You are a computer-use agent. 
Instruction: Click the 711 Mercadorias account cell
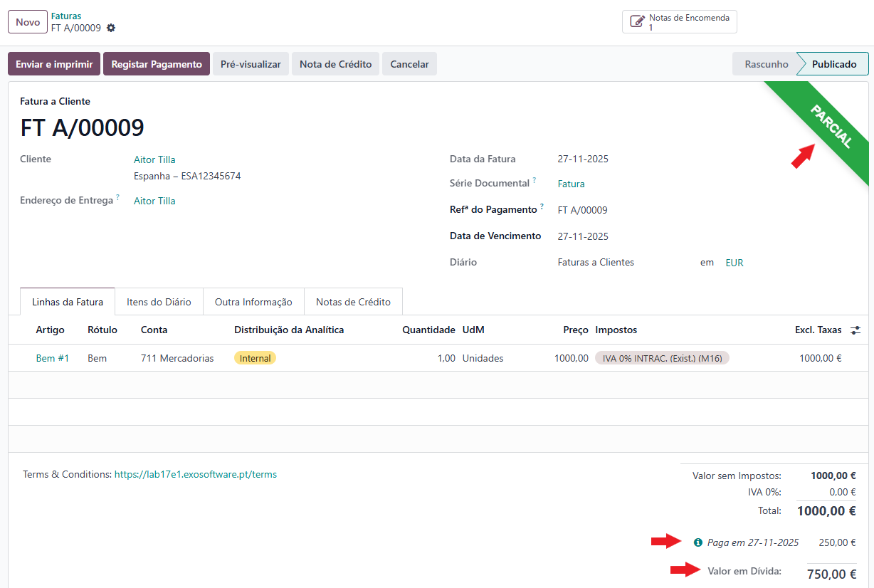coord(177,358)
